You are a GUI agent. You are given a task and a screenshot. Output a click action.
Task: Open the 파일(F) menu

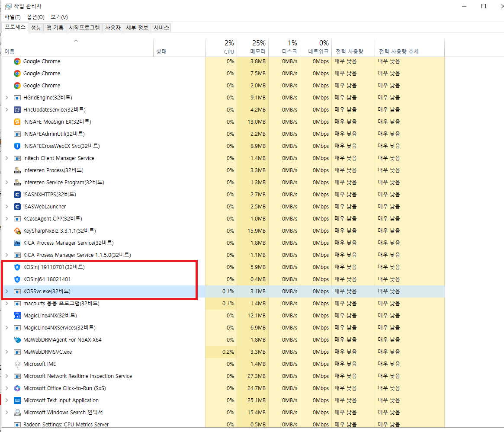click(x=13, y=17)
